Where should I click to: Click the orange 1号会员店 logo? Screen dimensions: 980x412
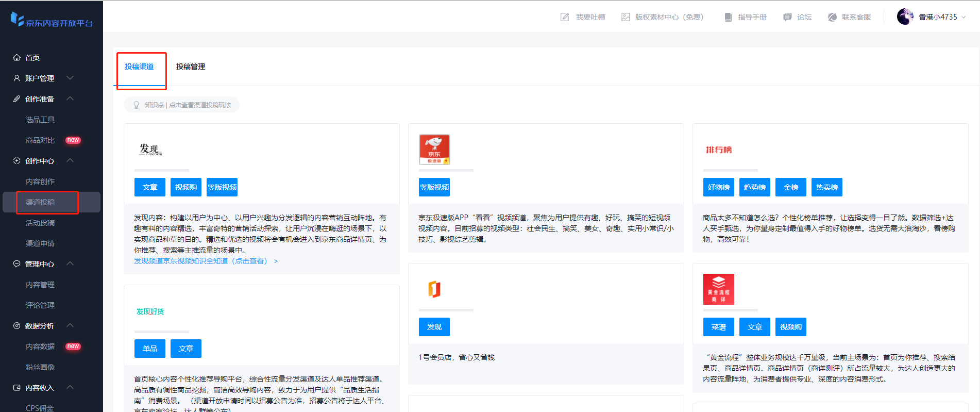coord(434,289)
